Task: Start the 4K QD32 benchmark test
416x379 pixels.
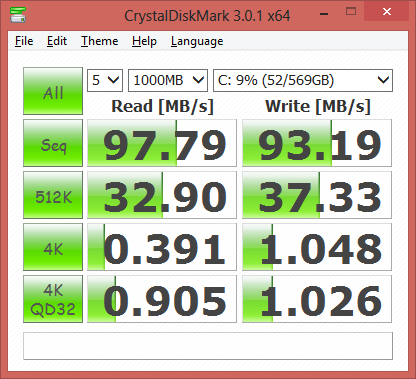Action: tap(53, 299)
